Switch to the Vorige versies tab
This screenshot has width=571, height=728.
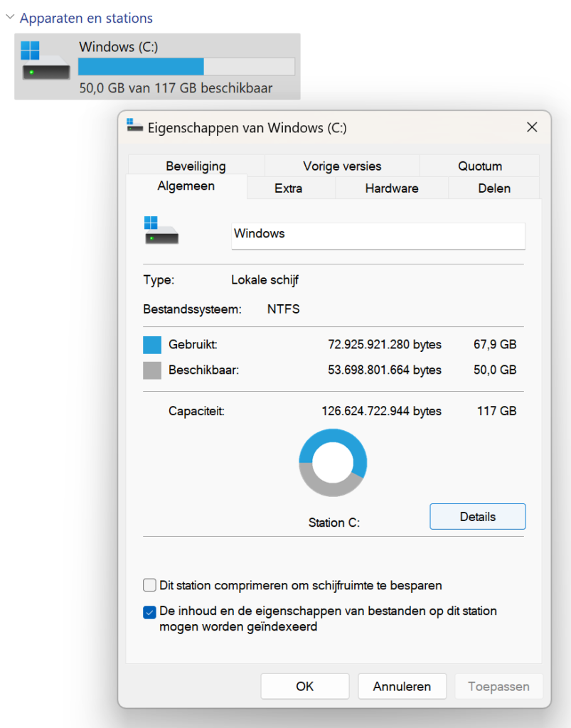342,166
